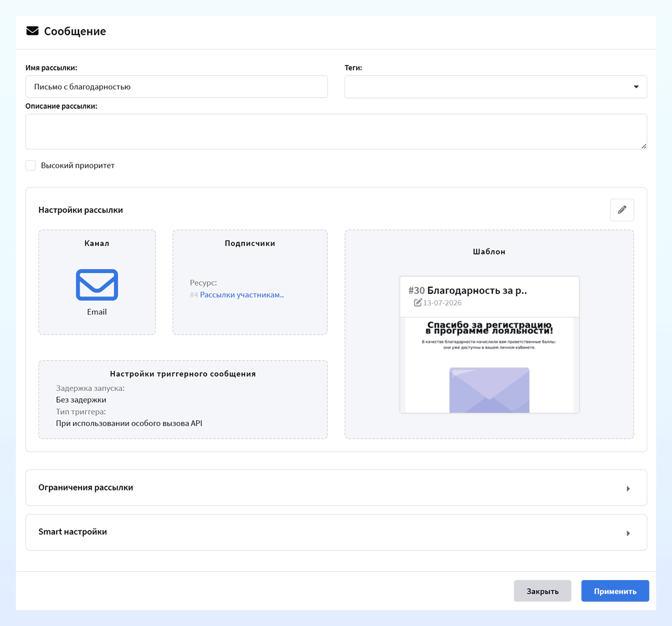Click the resize grip of description textarea
672x626 pixels.
pyautogui.click(x=644, y=146)
